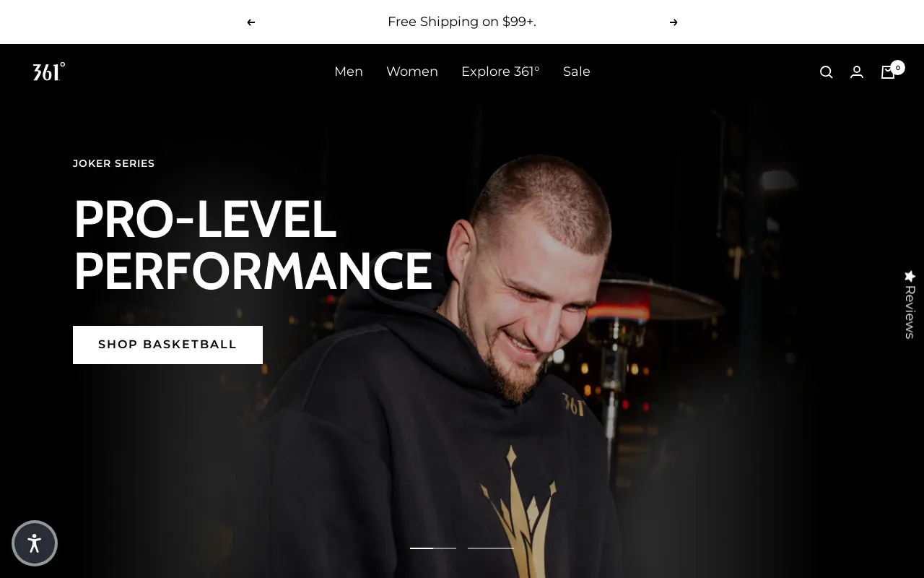This screenshot has width=924, height=578.
Task: Click the Joker Series subheading
Action: pyautogui.click(x=114, y=163)
